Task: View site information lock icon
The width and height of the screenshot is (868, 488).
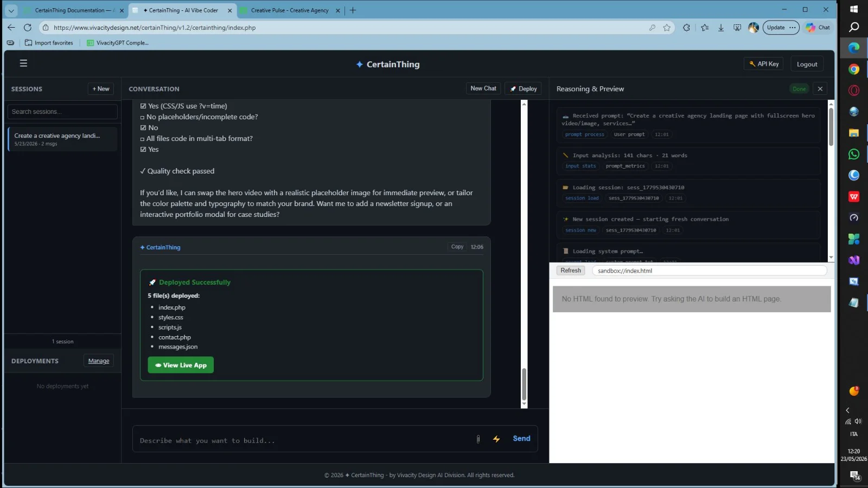Action: [46, 28]
